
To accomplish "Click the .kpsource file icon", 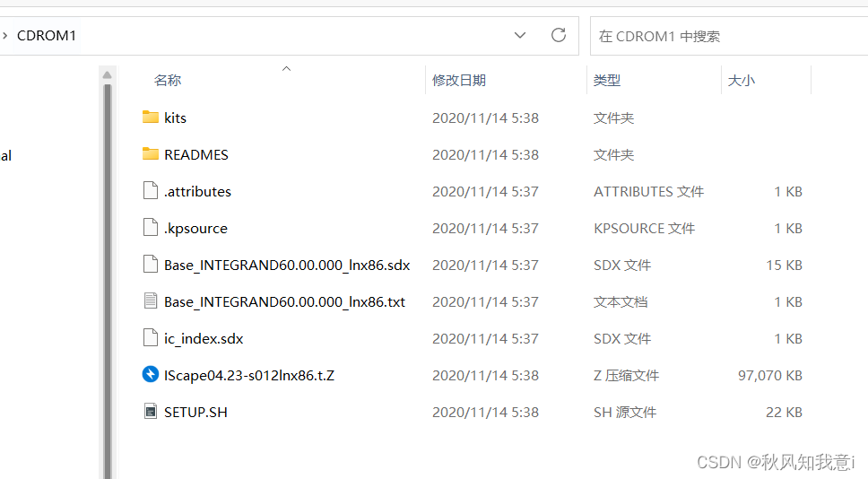I will tap(150, 228).
